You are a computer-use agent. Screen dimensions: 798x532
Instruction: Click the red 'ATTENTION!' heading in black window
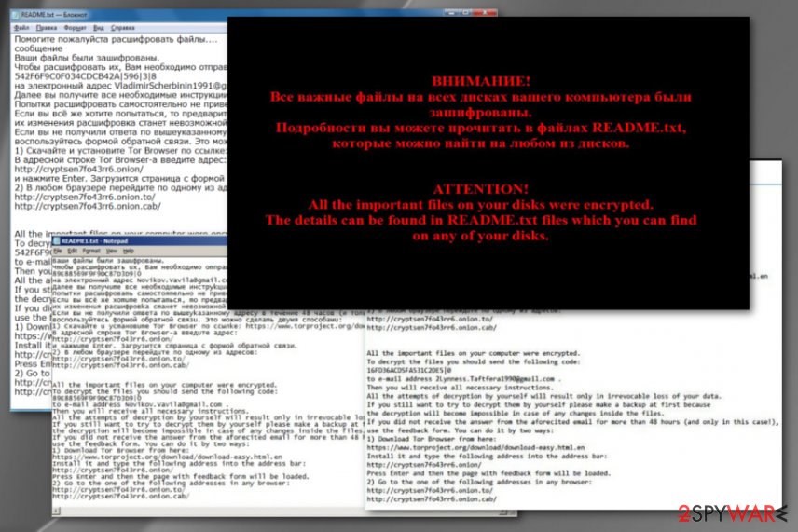pyautogui.click(x=481, y=189)
